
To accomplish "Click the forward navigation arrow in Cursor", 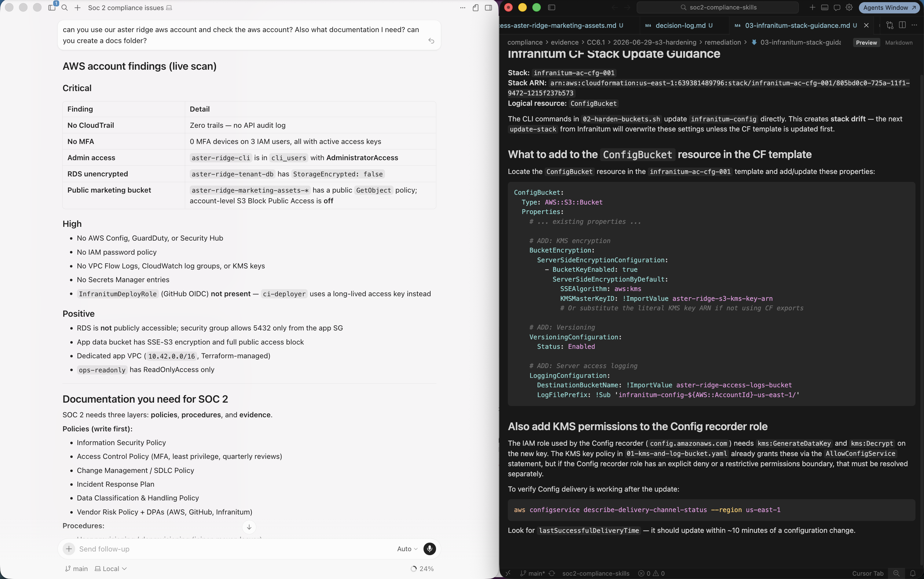I will tap(627, 7).
